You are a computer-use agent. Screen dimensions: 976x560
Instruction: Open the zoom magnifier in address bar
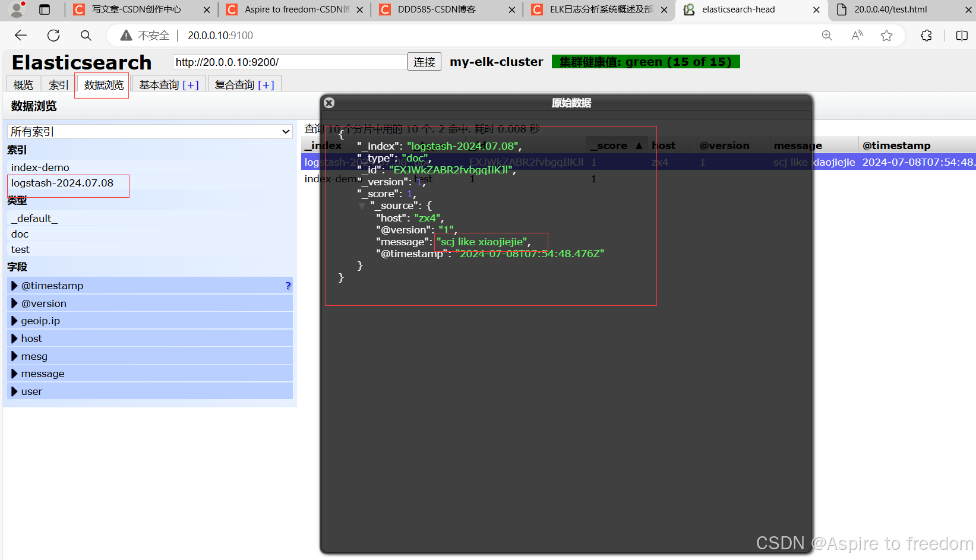click(x=827, y=36)
